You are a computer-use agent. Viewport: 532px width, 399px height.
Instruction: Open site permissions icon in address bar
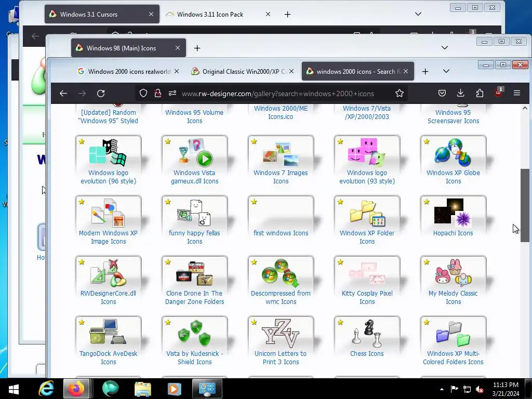[172, 94]
